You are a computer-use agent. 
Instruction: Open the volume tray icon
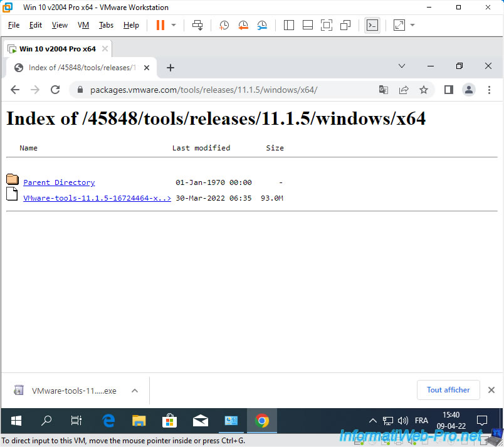point(402,420)
